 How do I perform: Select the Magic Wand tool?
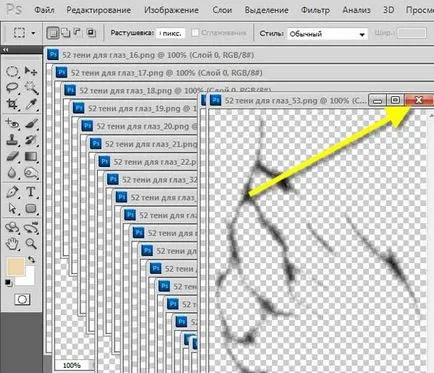coord(31,88)
